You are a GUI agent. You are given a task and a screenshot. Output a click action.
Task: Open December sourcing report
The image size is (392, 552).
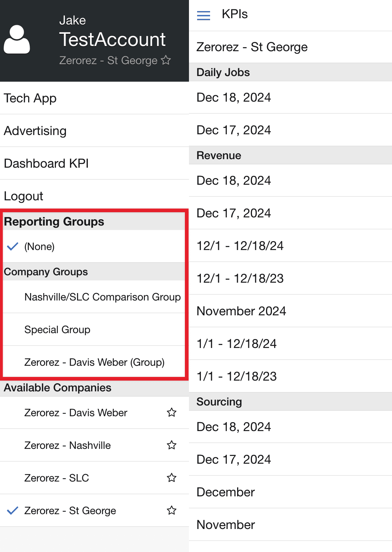[290, 492]
